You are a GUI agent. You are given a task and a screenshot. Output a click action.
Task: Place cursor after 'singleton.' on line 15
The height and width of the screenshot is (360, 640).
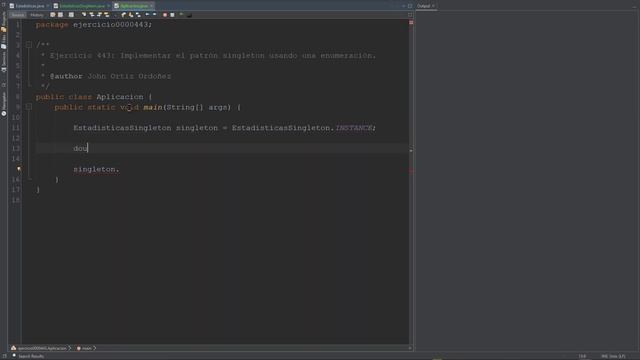point(120,169)
